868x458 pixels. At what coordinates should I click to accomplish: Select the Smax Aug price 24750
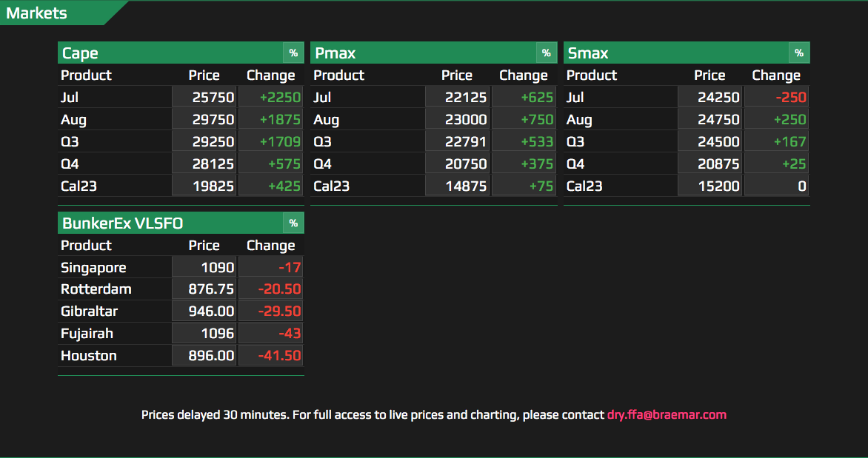click(710, 120)
